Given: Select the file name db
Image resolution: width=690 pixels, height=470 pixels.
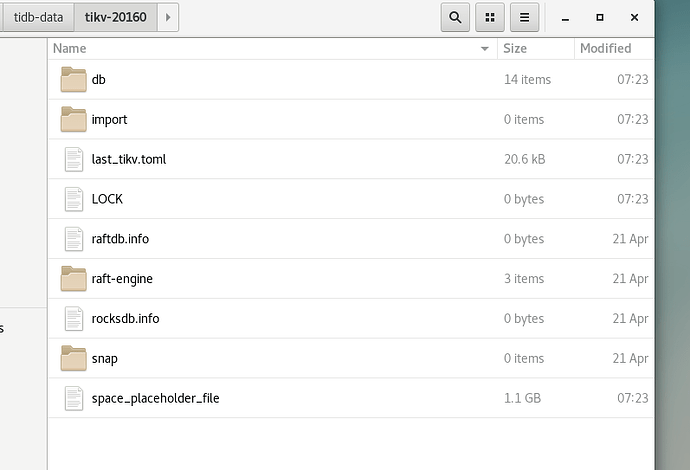Looking at the screenshot, I should (99, 80).
